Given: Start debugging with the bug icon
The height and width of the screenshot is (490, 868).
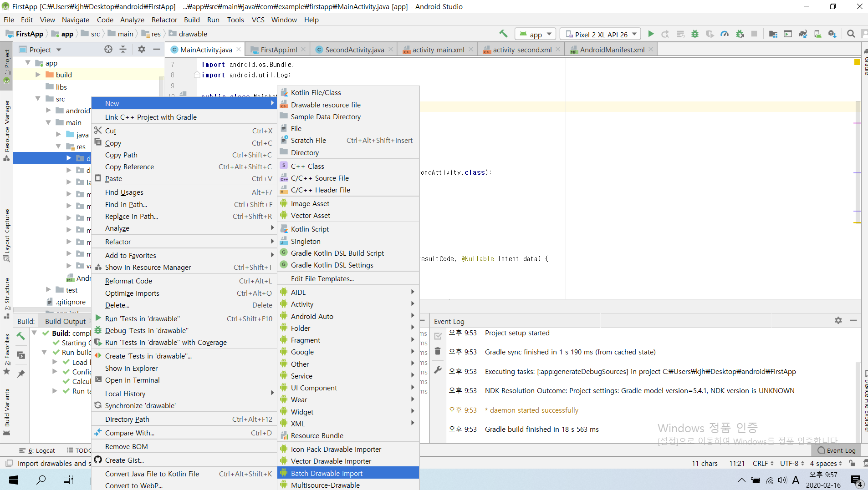Looking at the screenshot, I should pos(695,34).
